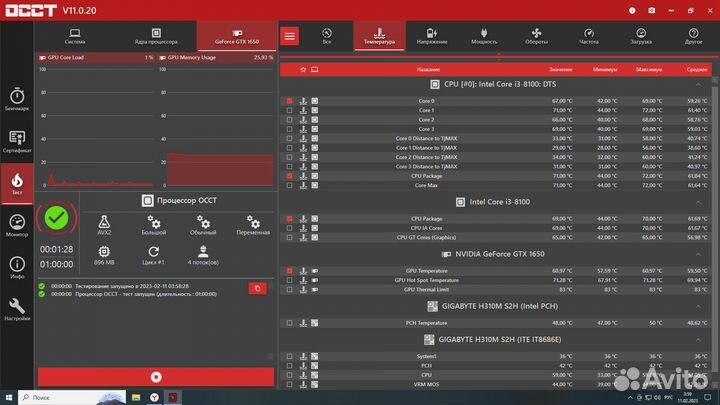Open the Бенчмарк section in the sidebar
Screen dimensions: 720x405
coord(17,98)
